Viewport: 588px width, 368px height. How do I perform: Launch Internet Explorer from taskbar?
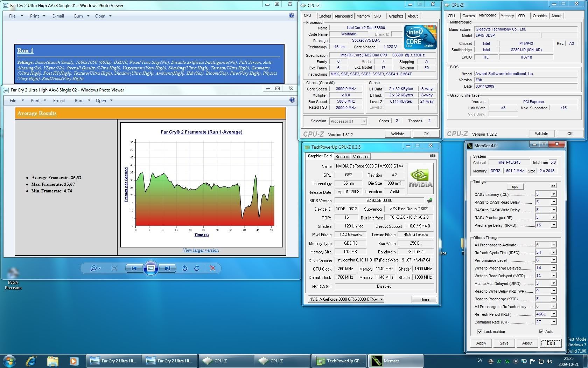point(31,361)
